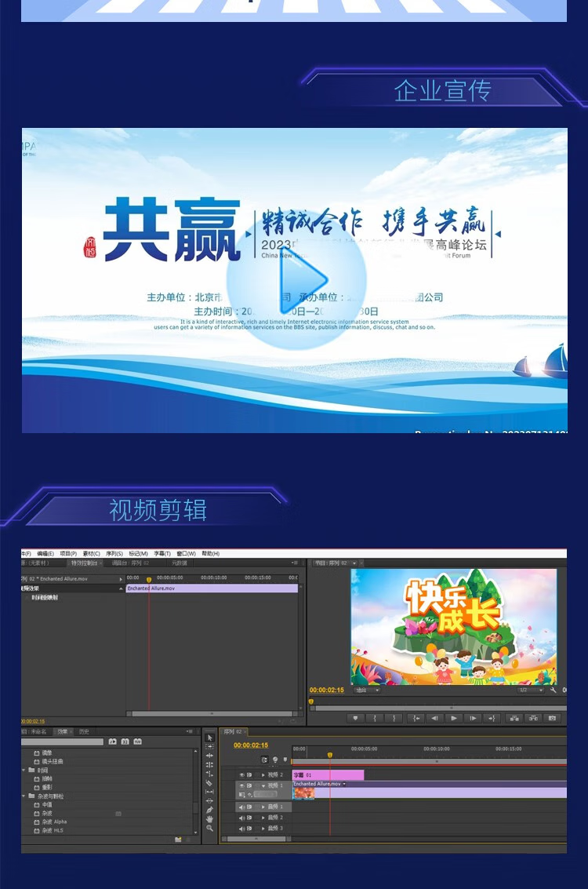
Task: Select the Slip tool
Action: coord(209,792)
